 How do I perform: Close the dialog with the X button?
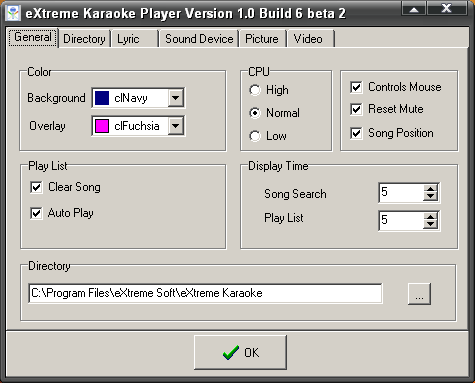447,9
